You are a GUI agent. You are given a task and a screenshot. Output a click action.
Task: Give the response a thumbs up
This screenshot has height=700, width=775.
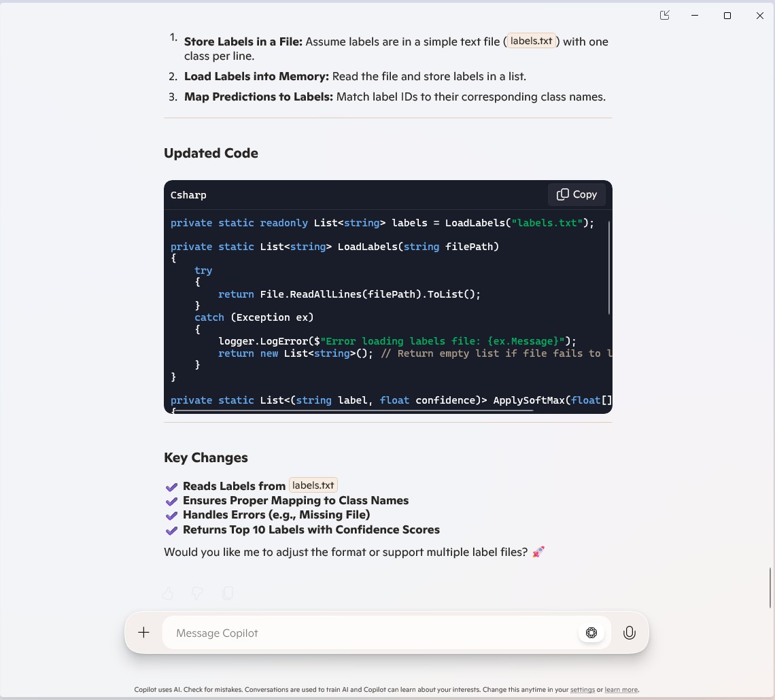(x=168, y=593)
